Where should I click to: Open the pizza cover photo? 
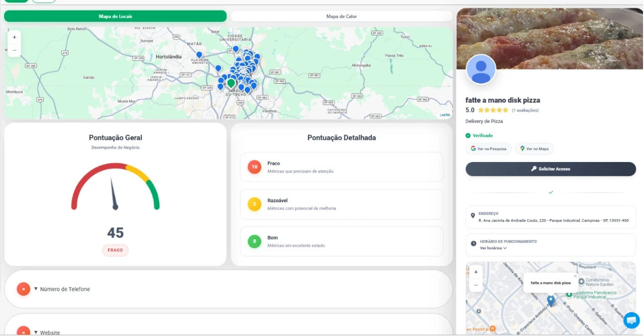coord(550,39)
